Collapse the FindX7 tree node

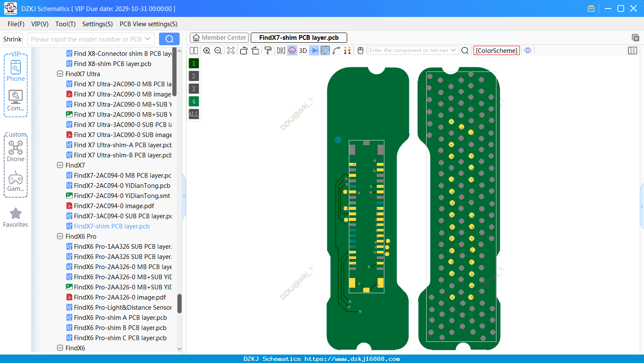click(x=60, y=165)
